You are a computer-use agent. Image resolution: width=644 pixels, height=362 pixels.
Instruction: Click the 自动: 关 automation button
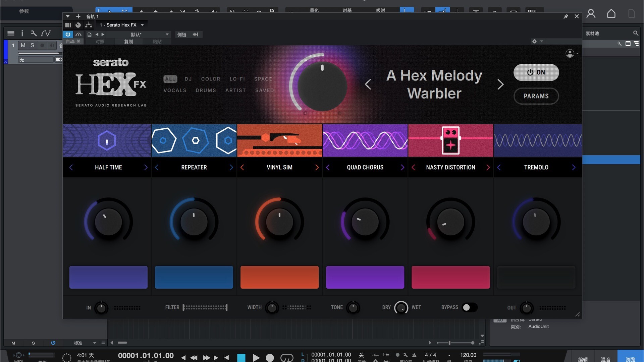pyautogui.click(x=73, y=42)
